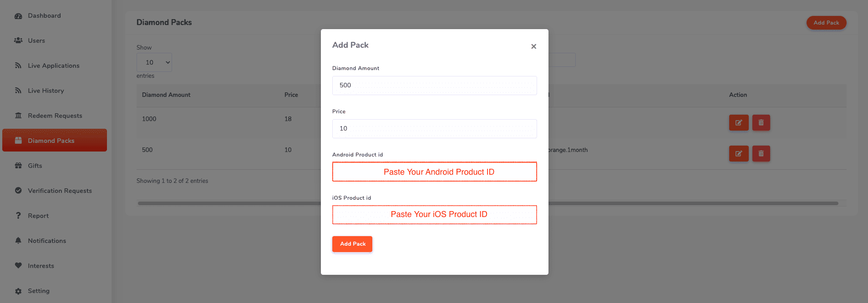Click the Dashboard gauge icon in sidebar
The width and height of the screenshot is (868, 303).
click(18, 16)
